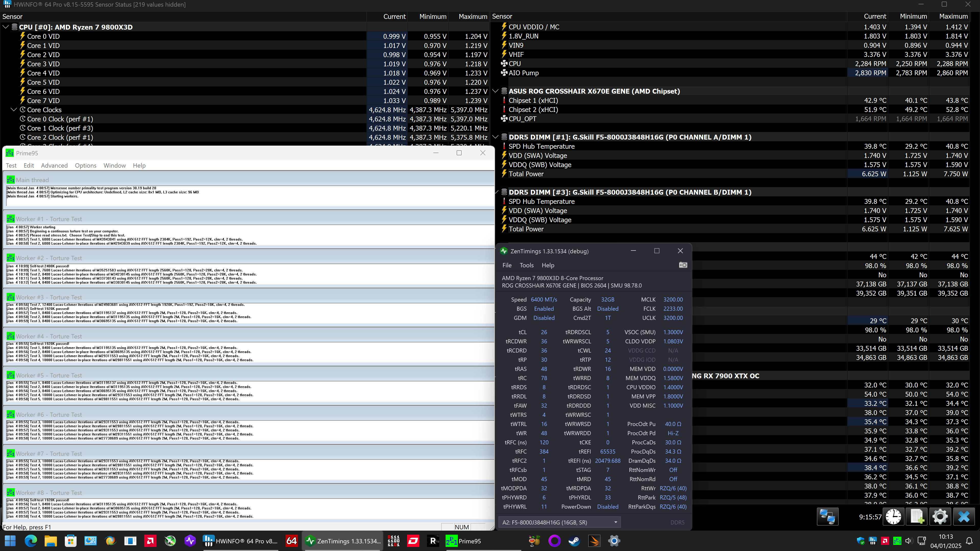Select the Worker #1 - Torture Test title bar
The height and width of the screenshot is (551, 980).
click(x=249, y=219)
